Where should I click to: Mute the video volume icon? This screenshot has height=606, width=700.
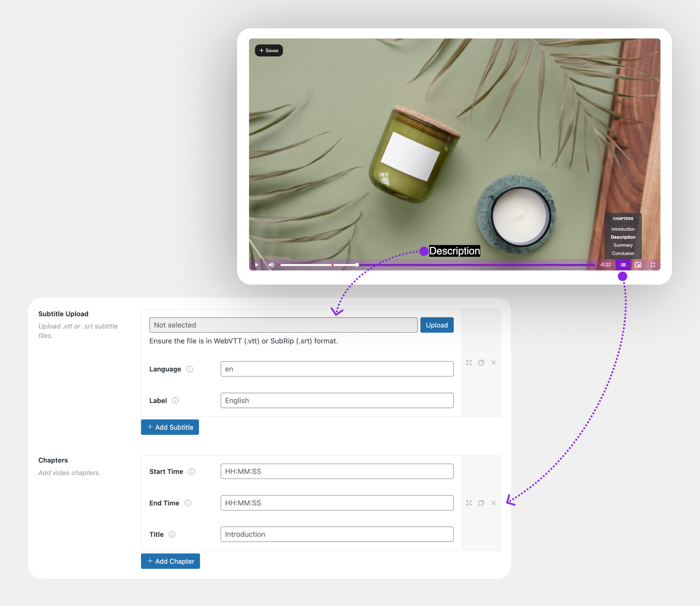(271, 265)
